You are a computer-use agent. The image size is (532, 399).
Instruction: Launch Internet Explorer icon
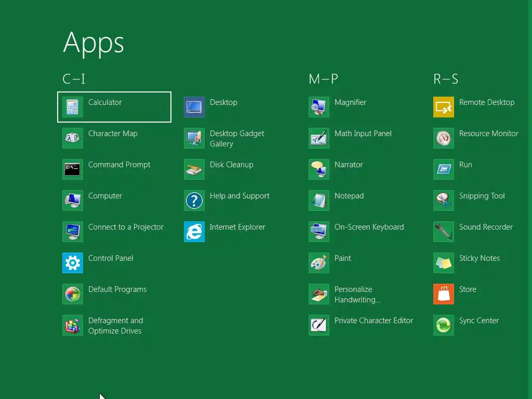coord(194,232)
